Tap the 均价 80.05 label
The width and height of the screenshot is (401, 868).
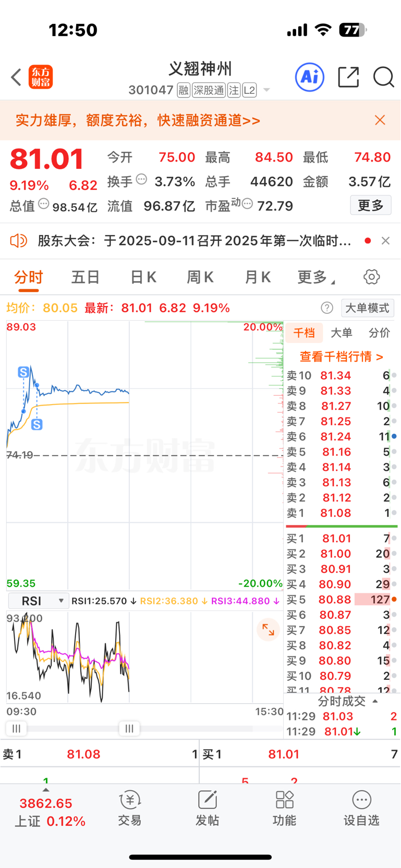pyautogui.click(x=42, y=308)
